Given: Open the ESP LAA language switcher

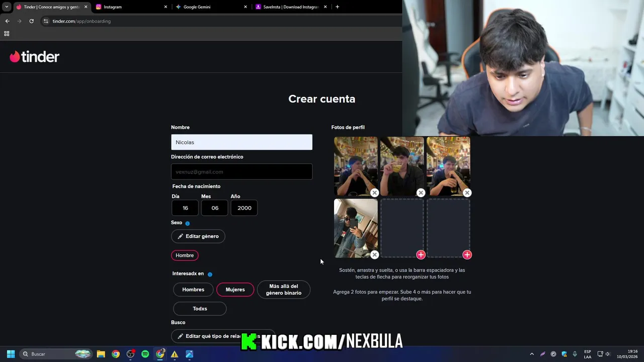Looking at the screenshot, I should pyautogui.click(x=588, y=354).
